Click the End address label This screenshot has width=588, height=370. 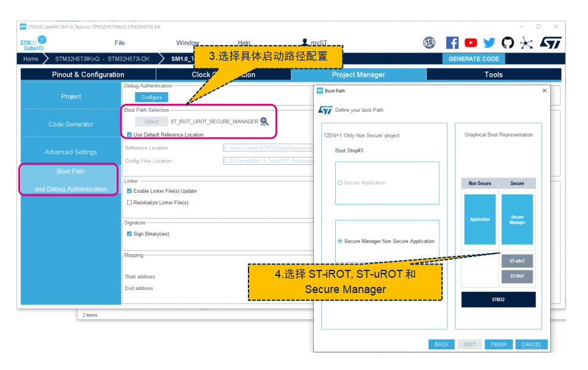pos(139,288)
